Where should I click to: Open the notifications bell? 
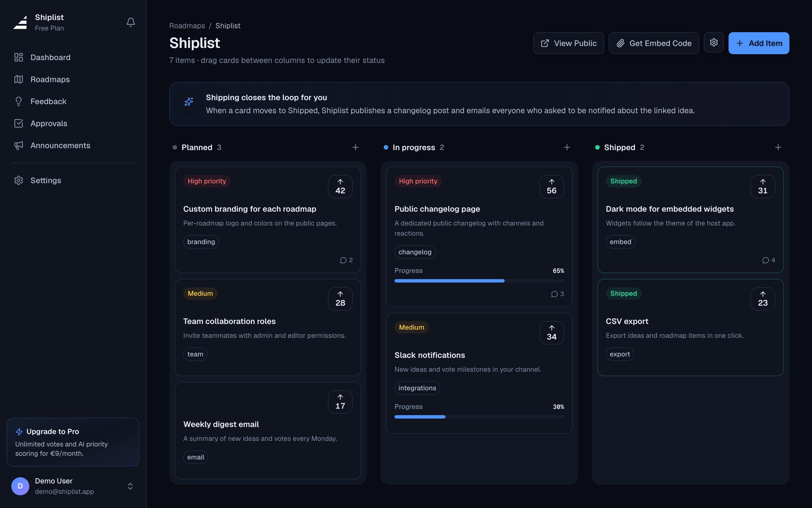pyautogui.click(x=131, y=22)
